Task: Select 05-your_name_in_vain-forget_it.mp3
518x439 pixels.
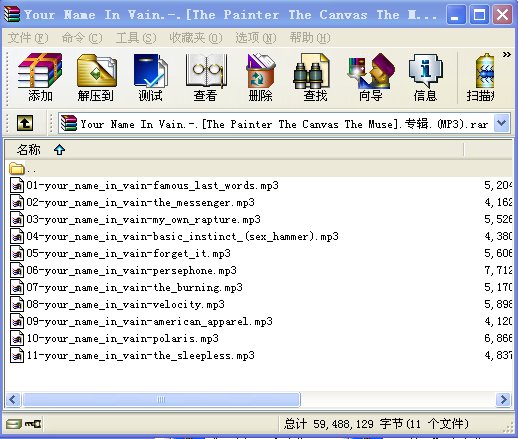Action: pyautogui.click(x=128, y=253)
